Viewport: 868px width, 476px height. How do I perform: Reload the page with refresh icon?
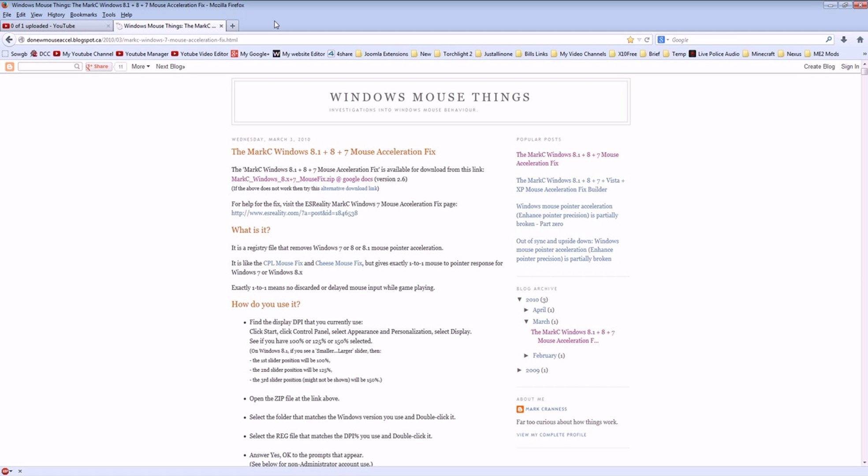[647, 40]
